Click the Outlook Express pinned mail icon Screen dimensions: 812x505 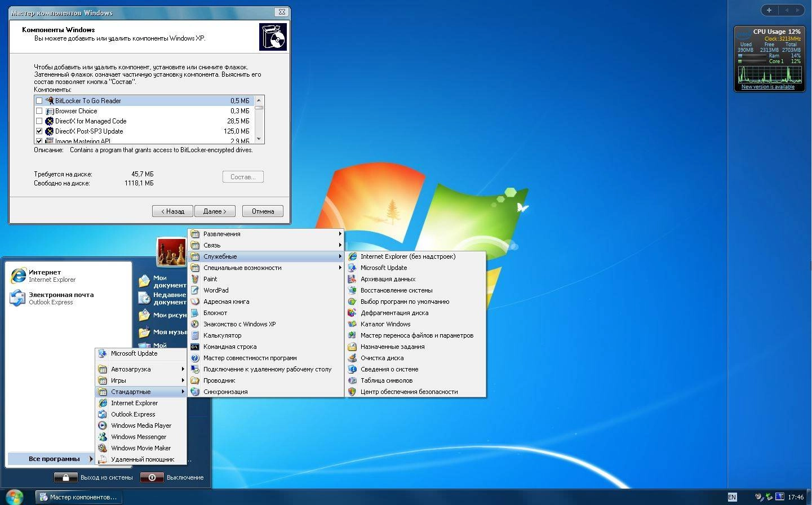tap(18, 298)
